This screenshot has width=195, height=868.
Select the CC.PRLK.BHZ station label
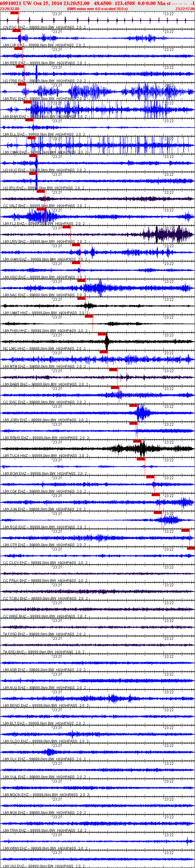tap(45, 581)
